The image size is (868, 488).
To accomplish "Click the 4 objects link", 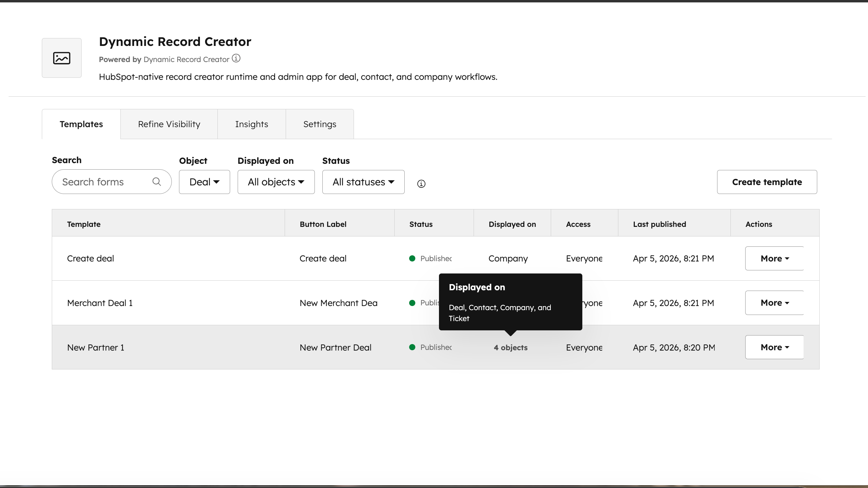I will (x=511, y=347).
